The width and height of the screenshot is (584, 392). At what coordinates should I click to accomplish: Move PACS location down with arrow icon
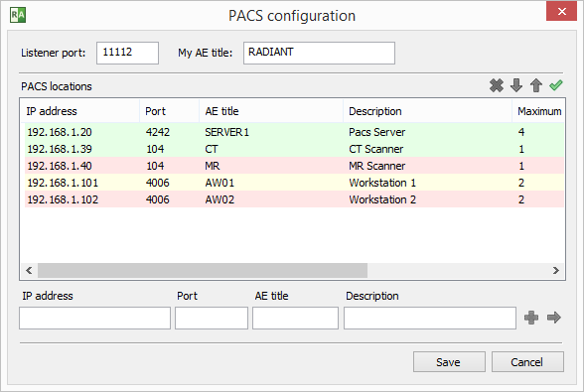click(x=516, y=85)
